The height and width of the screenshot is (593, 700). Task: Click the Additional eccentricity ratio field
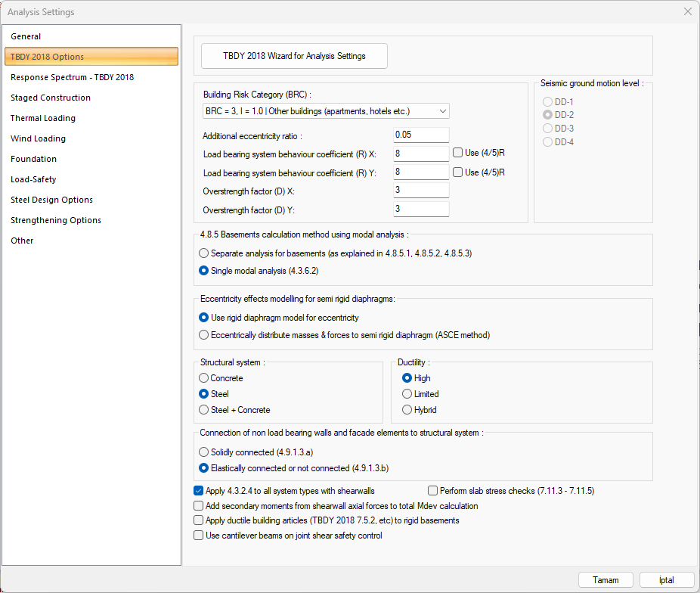click(421, 135)
